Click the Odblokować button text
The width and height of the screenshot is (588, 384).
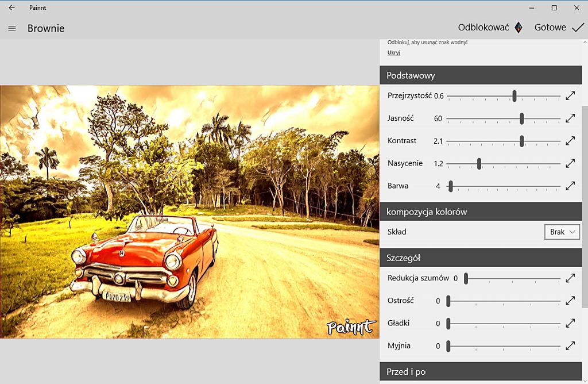[483, 28]
